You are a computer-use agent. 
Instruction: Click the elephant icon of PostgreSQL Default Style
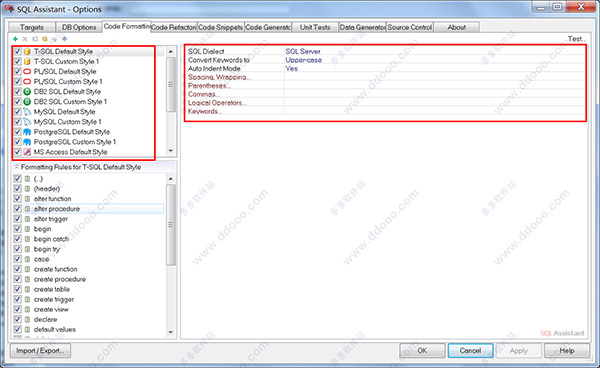[27, 132]
